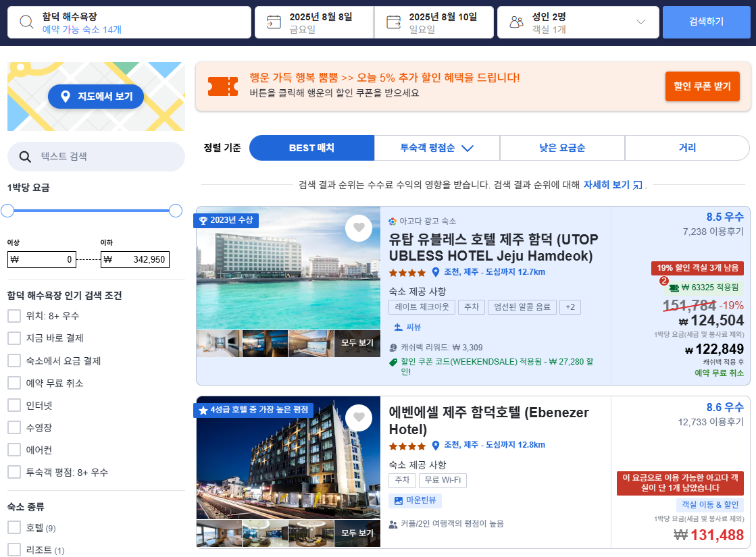Click the orange coupon ticket icon
756x557 pixels.
[223, 86]
